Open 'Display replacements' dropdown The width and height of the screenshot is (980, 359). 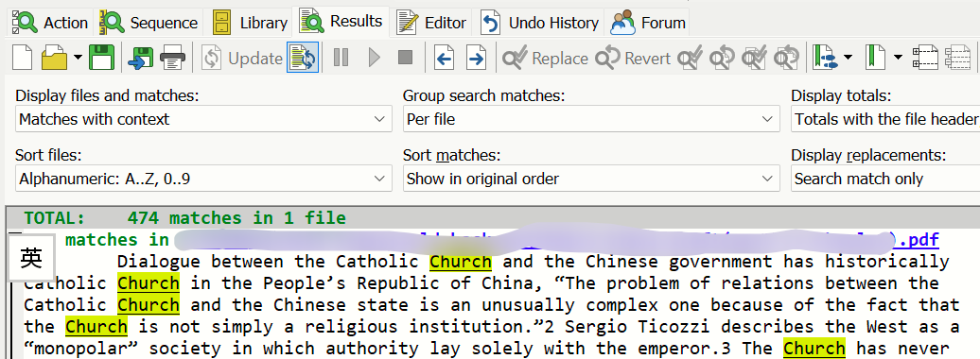[885, 179]
